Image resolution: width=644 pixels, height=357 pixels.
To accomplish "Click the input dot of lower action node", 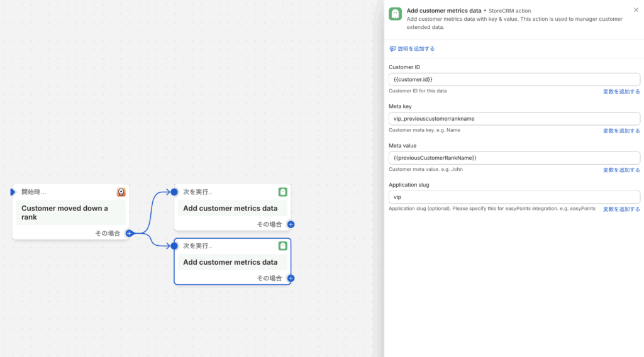I will (x=174, y=246).
